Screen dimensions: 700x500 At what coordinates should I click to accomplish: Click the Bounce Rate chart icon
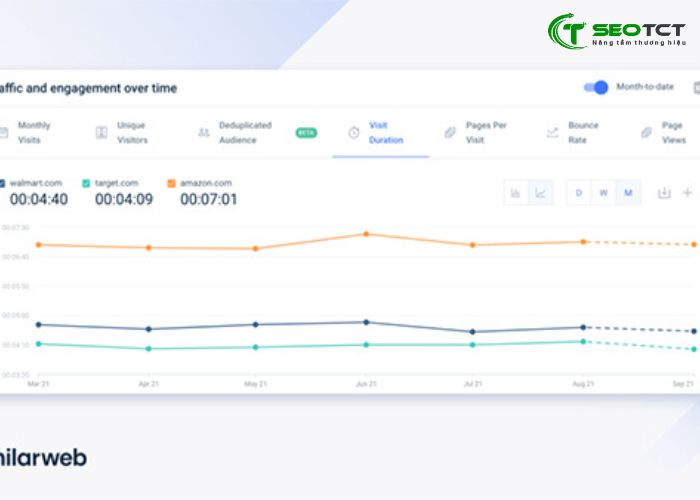pyautogui.click(x=552, y=133)
